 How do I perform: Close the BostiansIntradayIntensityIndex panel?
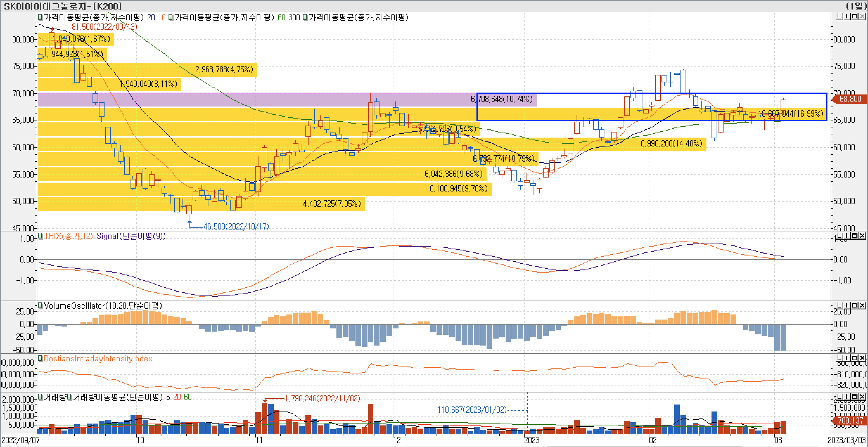(862, 358)
